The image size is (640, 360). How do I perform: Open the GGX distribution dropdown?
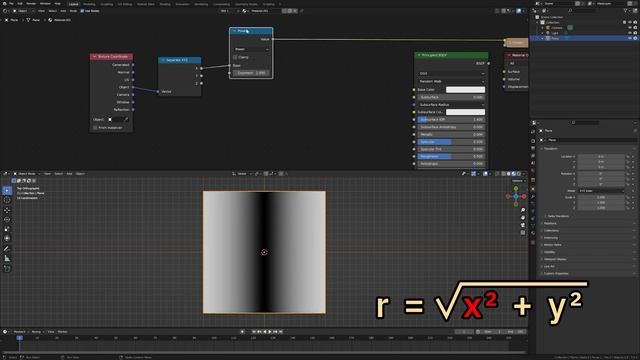[451, 73]
